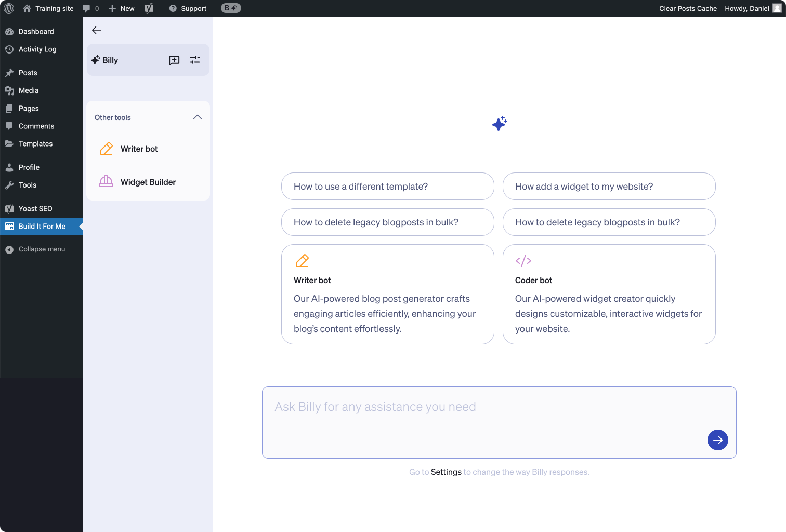
Task: Select Widget Builder from other tools
Action: click(148, 182)
